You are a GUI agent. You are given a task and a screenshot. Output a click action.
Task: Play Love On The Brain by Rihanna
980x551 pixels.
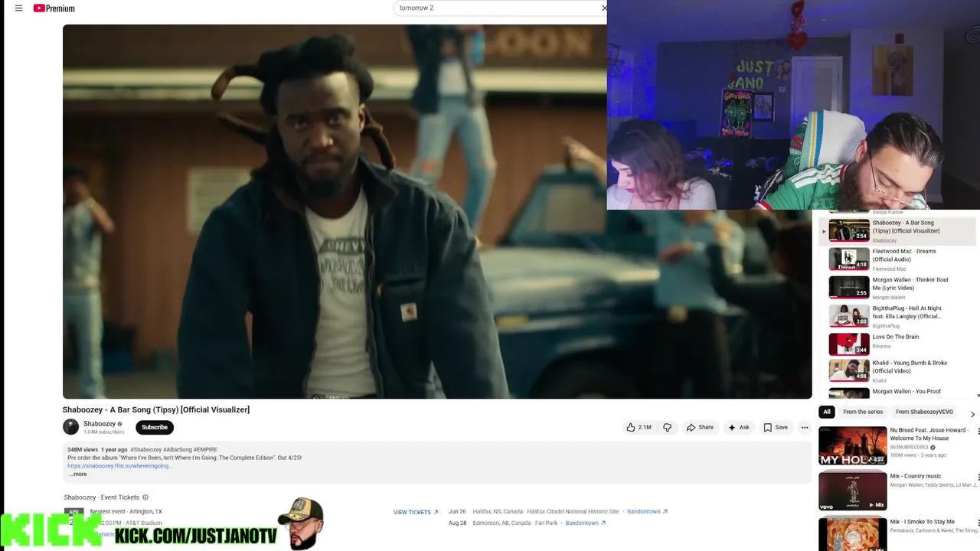(x=897, y=344)
